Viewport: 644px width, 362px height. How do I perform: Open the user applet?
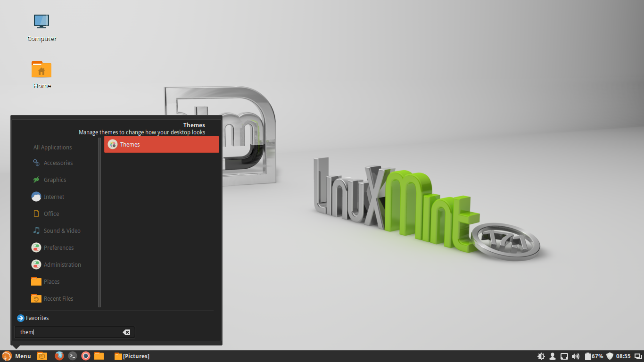(x=553, y=356)
